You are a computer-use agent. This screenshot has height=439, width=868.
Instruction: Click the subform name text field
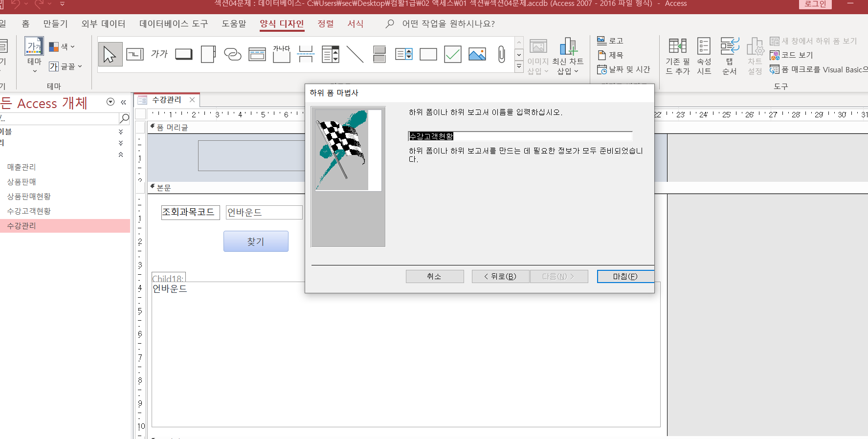(x=520, y=136)
